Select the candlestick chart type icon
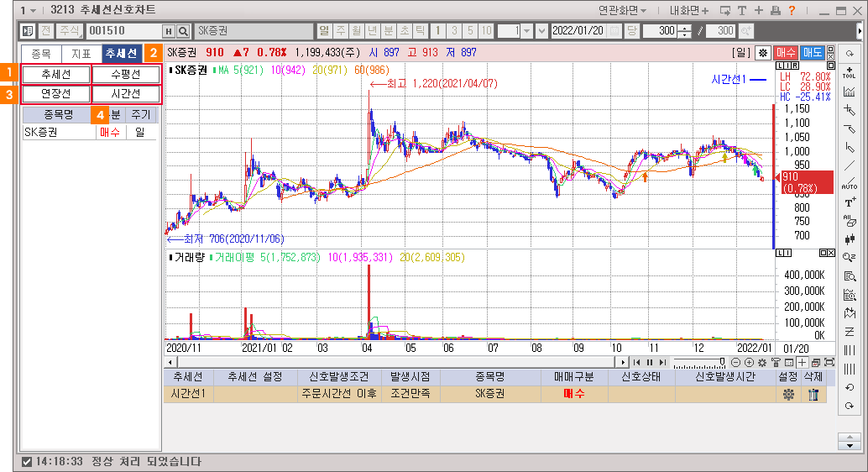868x472 pixels. 850,239
